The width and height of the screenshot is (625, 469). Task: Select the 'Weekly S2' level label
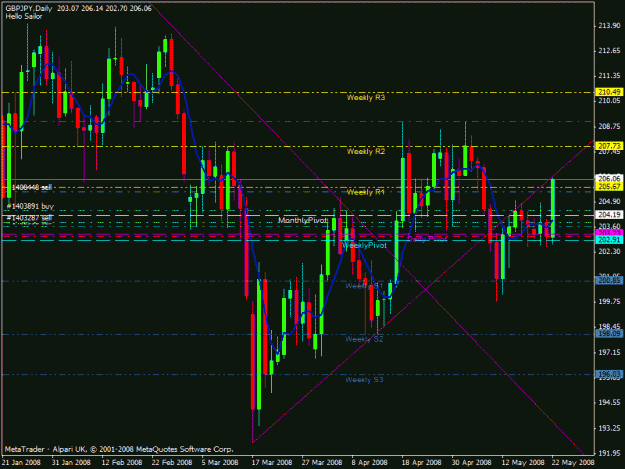(364, 339)
